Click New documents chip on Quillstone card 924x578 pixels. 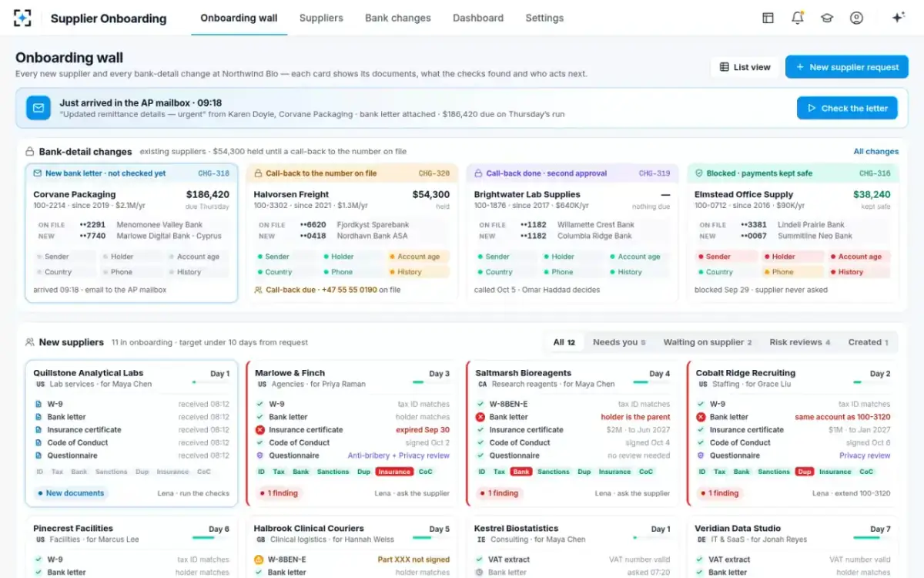coord(70,493)
